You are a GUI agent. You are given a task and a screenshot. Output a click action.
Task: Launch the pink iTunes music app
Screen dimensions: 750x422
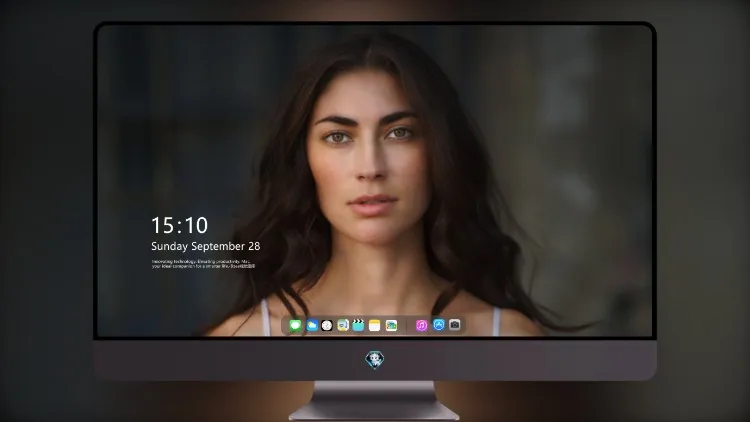pyautogui.click(x=421, y=325)
